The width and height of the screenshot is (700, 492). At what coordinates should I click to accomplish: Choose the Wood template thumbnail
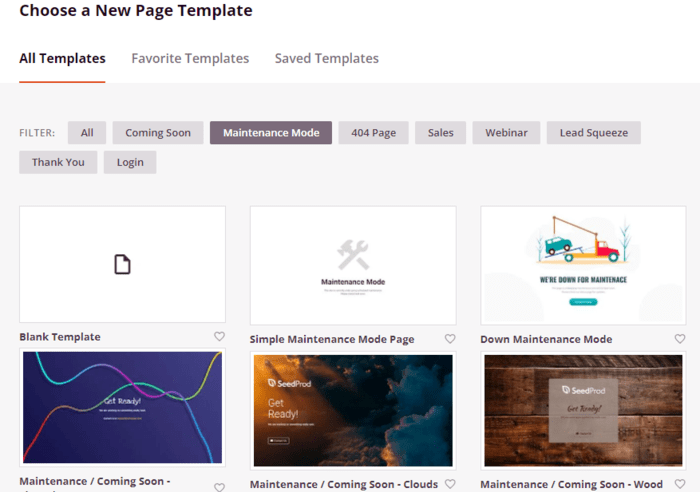[x=583, y=410]
